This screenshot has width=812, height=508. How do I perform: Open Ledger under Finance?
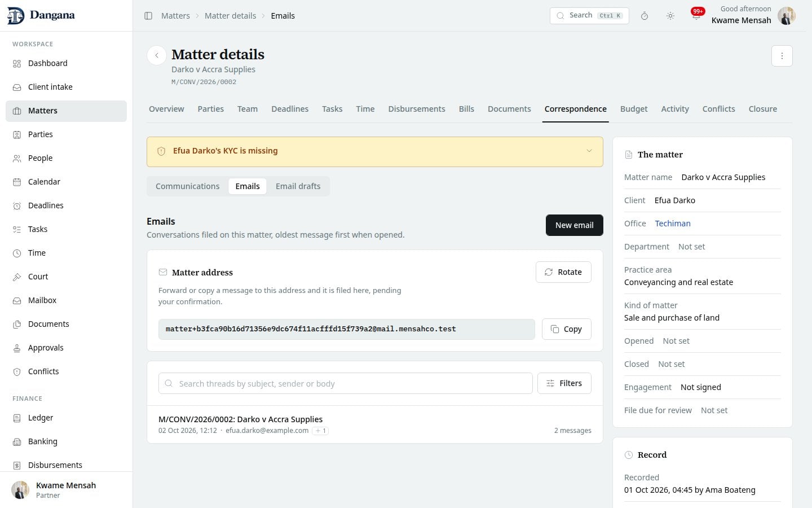(x=66, y=418)
